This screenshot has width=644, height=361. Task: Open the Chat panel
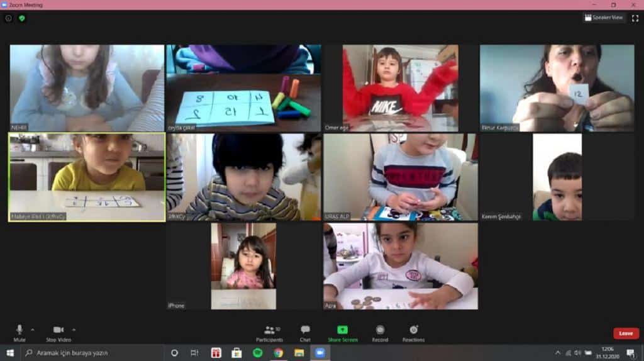[x=305, y=332]
